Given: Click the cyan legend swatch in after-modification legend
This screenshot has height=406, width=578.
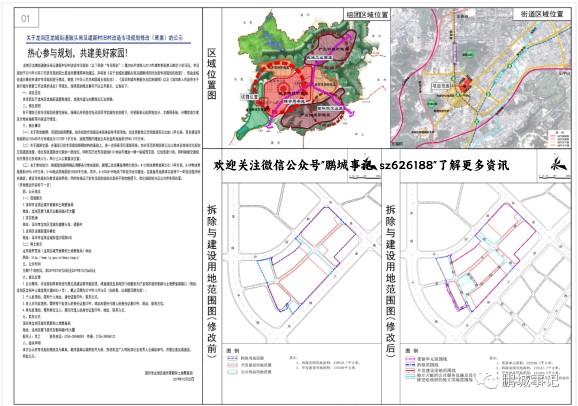Looking at the screenshot, I should click(410, 377).
